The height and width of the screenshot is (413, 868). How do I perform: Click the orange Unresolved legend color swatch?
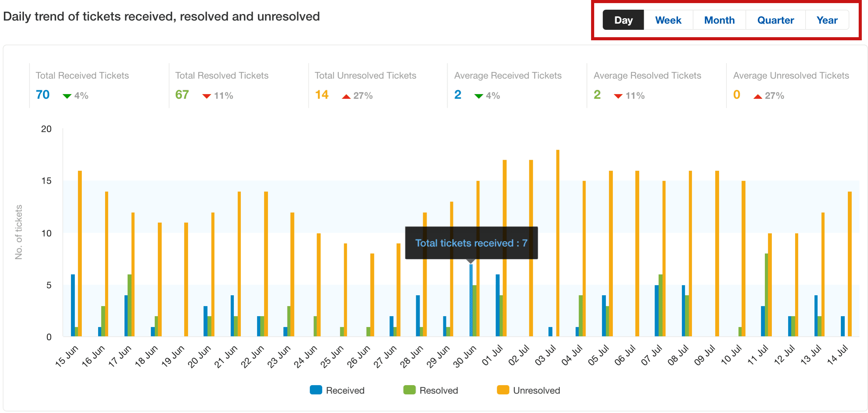(503, 390)
